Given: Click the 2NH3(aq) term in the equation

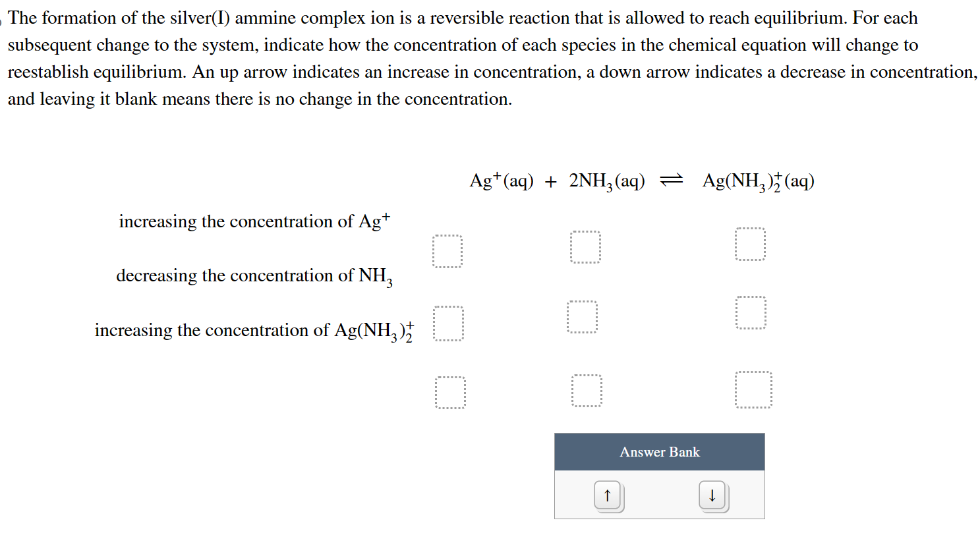Looking at the screenshot, I should coord(606,180).
